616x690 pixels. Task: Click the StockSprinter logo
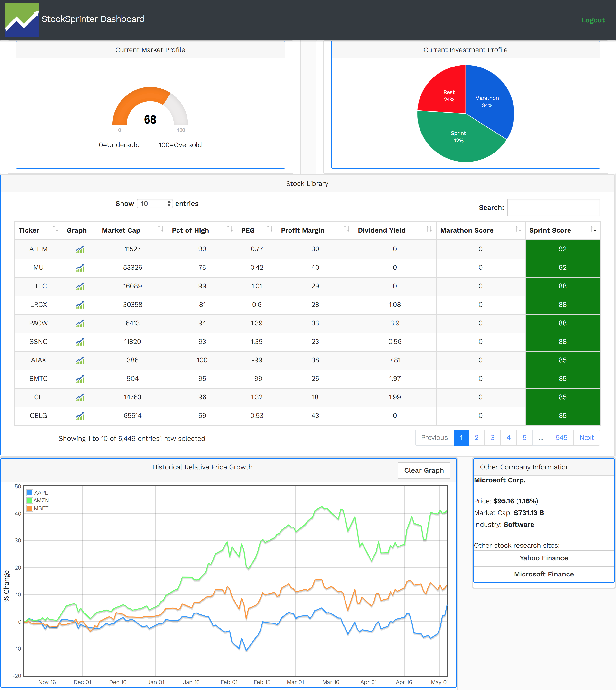point(22,20)
